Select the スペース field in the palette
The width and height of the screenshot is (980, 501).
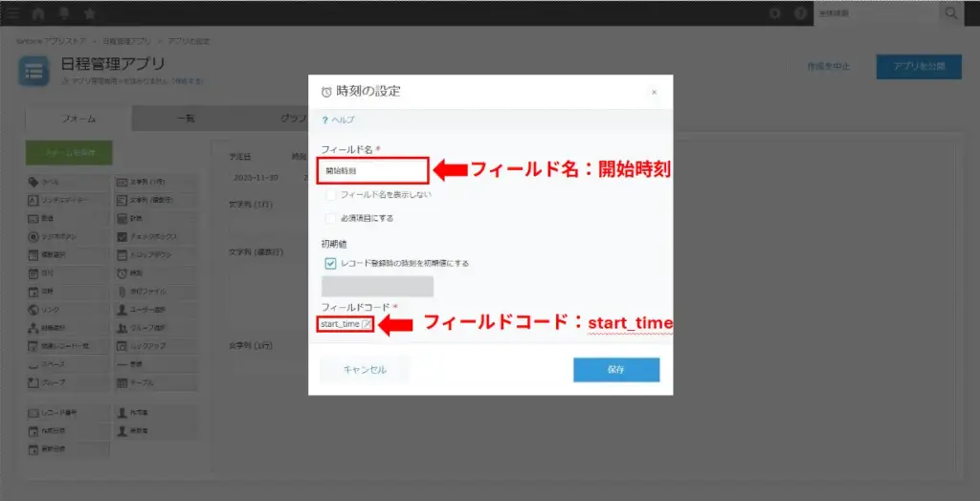pyautogui.click(x=68, y=363)
